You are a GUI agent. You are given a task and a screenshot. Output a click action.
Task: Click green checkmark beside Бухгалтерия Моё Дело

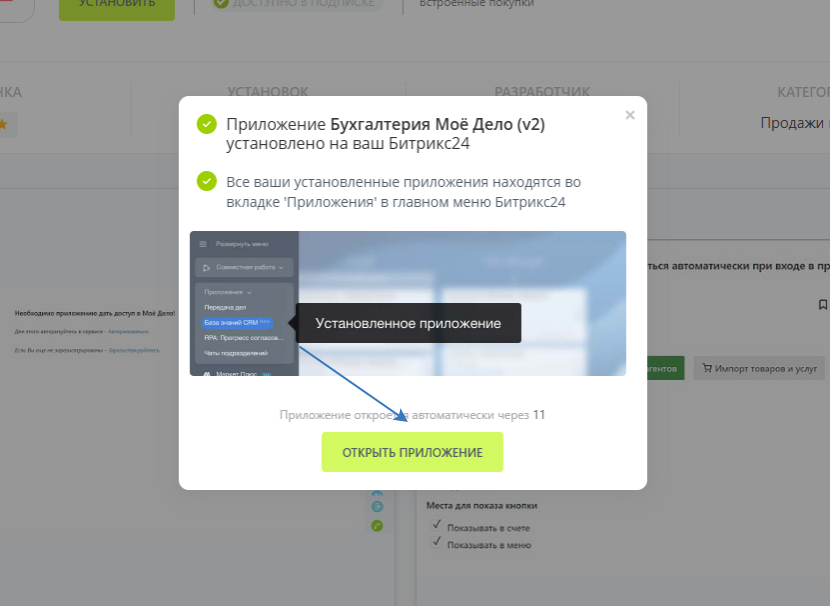(x=206, y=124)
